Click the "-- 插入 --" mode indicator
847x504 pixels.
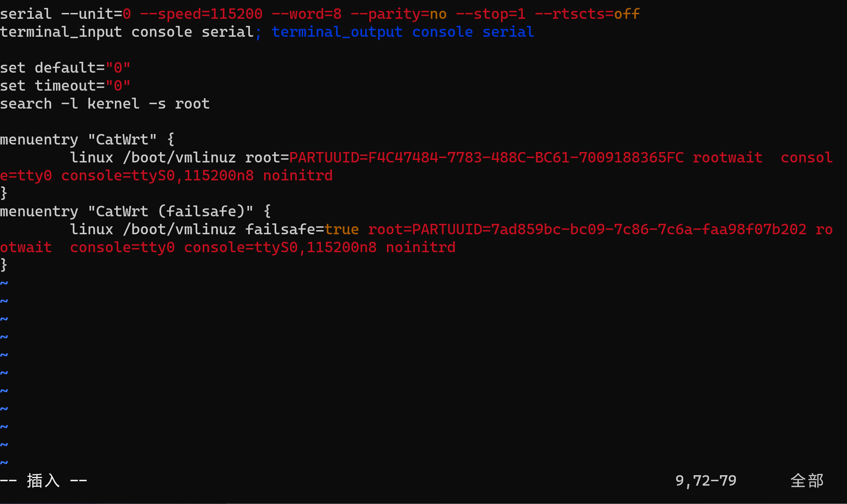[x=43, y=481]
